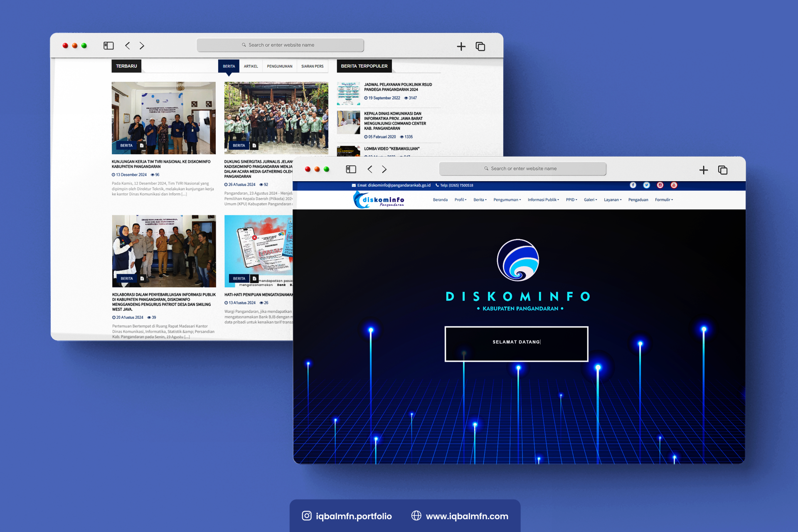Screen dimensions: 798x532
Task: Expand the PPID dropdown menu
Action: coord(571,200)
